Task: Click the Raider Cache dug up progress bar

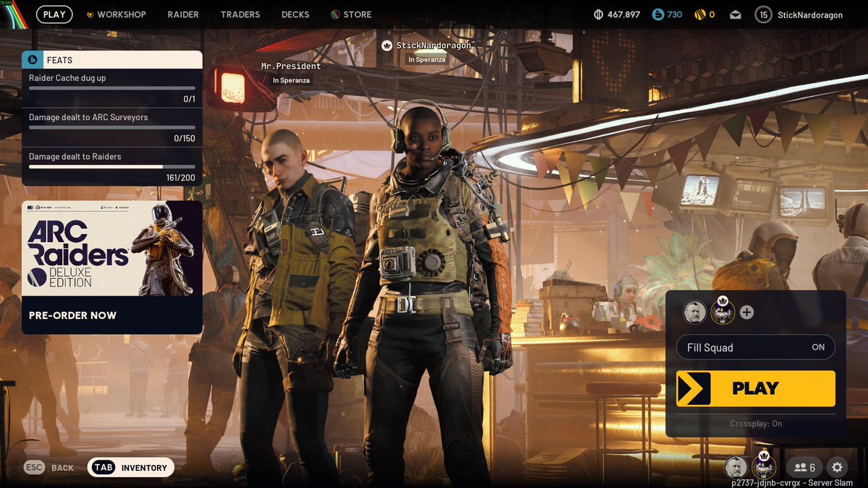Action: pos(112,88)
